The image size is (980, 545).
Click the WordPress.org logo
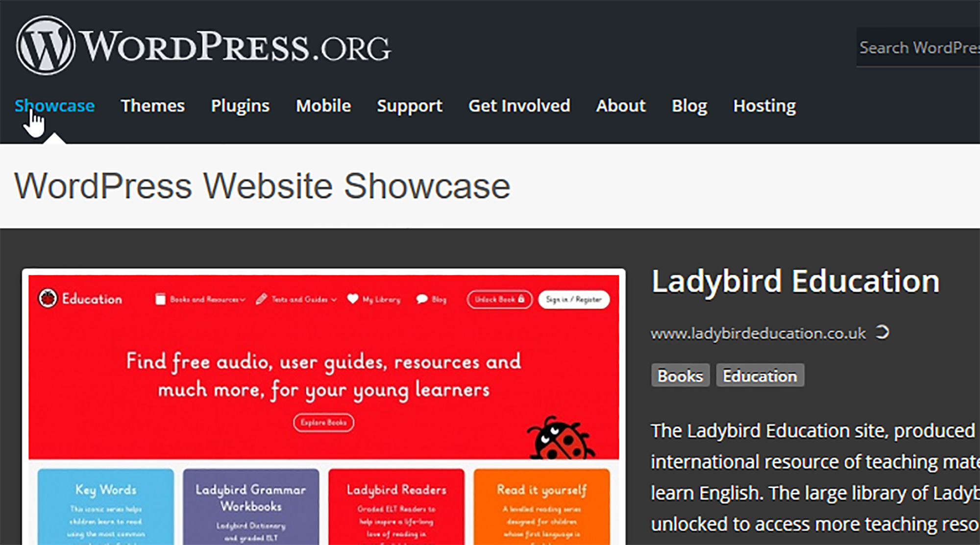click(x=203, y=46)
